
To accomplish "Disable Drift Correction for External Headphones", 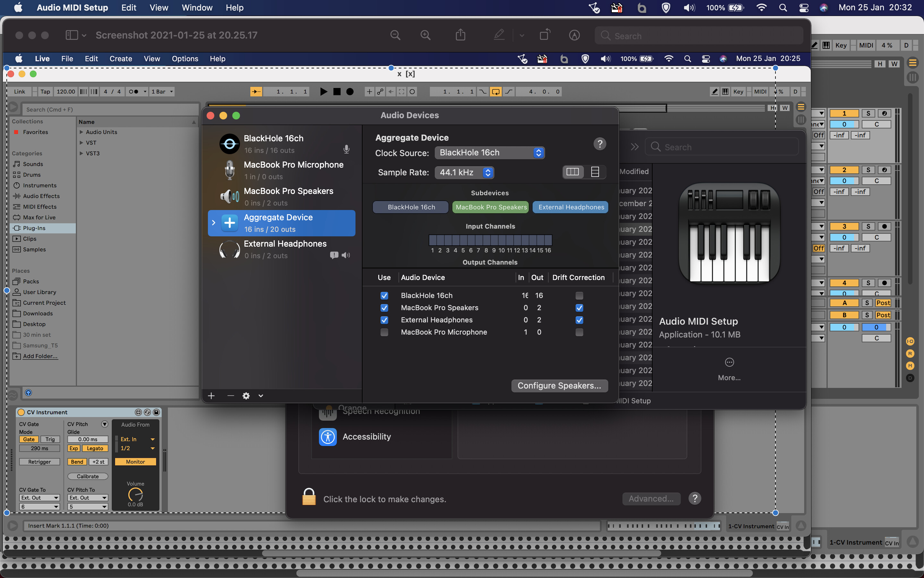I will tap(579, 320).
